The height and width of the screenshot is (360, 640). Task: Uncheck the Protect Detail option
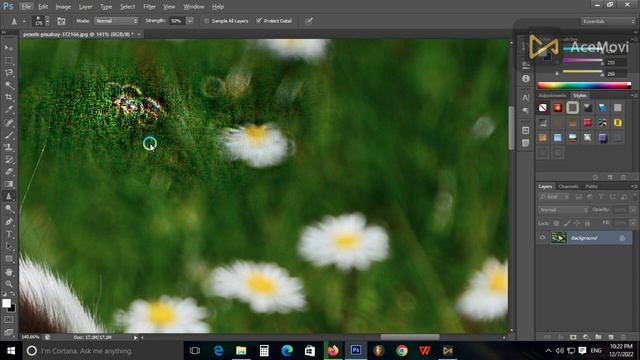click(x=259, y=20)
